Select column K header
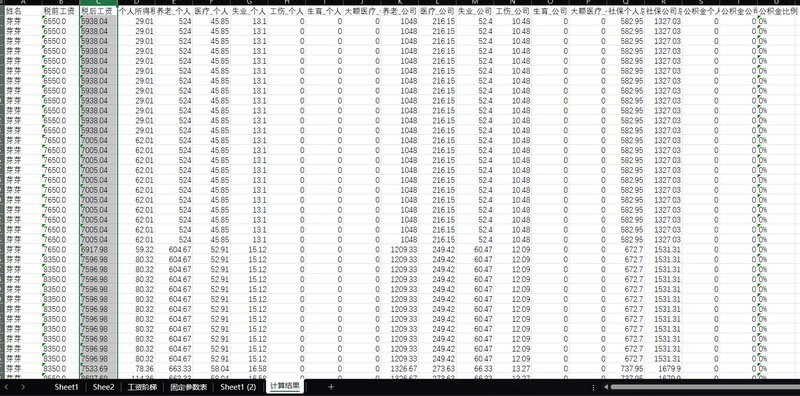The image size is (800, 396). tap(399, 3)
